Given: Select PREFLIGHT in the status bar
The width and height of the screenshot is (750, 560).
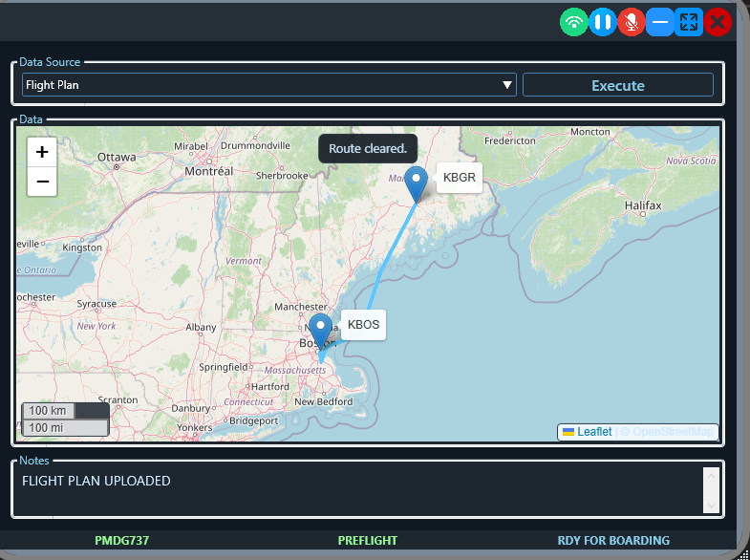Looking at the screenshot, I should [368, 541].
